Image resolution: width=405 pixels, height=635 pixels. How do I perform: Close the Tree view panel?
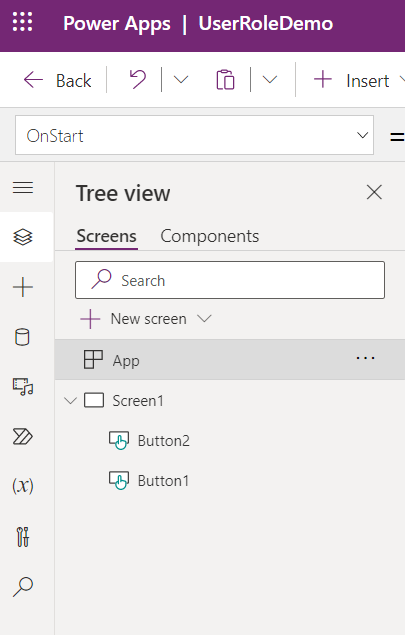[x=374, y=192]
